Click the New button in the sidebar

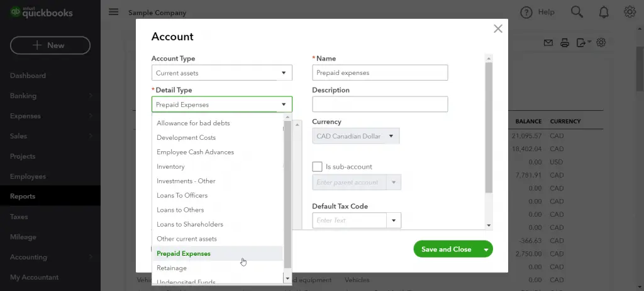(x=50, y=45)
